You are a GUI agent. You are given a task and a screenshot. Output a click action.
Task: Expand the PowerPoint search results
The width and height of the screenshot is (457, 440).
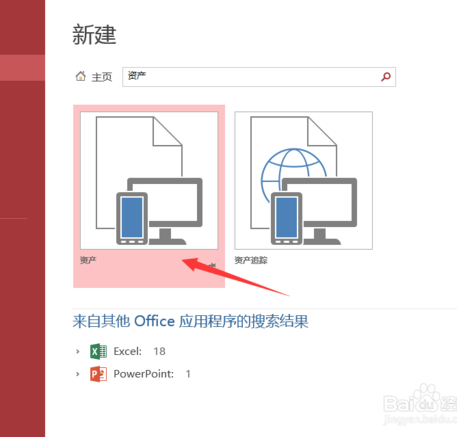click(78, 374)
